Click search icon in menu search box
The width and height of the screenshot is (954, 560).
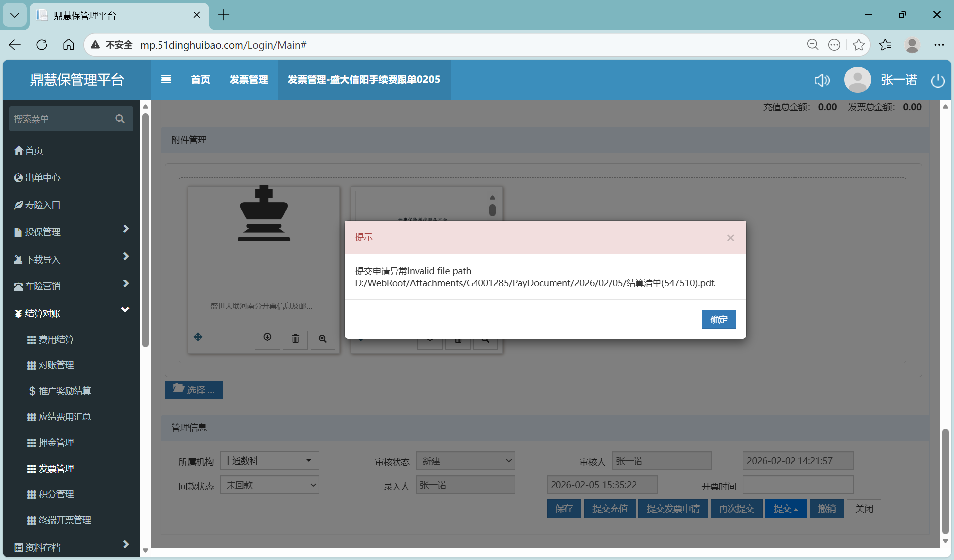[120, 119]
